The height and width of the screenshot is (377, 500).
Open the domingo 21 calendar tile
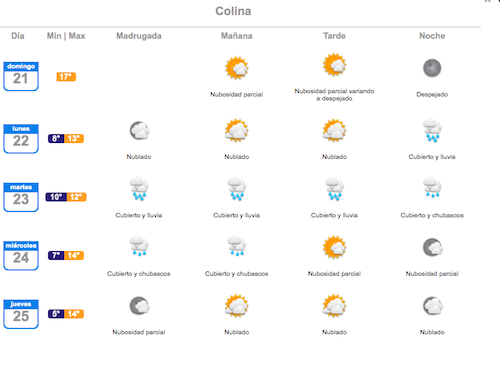click(x=21, y=76)
